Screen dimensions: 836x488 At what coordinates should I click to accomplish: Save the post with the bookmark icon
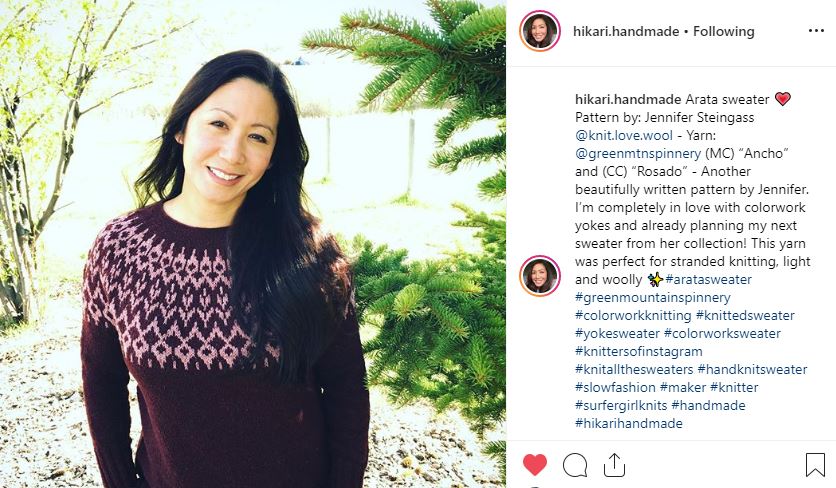[815, 465]
